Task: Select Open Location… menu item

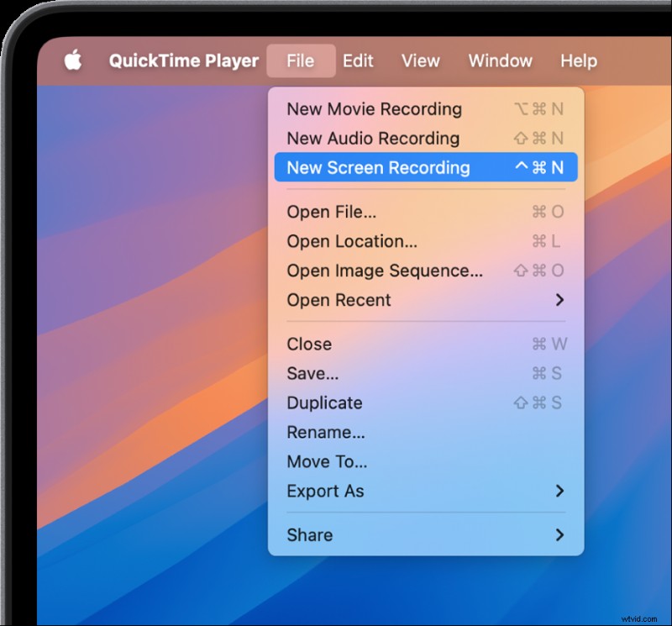Action: coord(351,241)
